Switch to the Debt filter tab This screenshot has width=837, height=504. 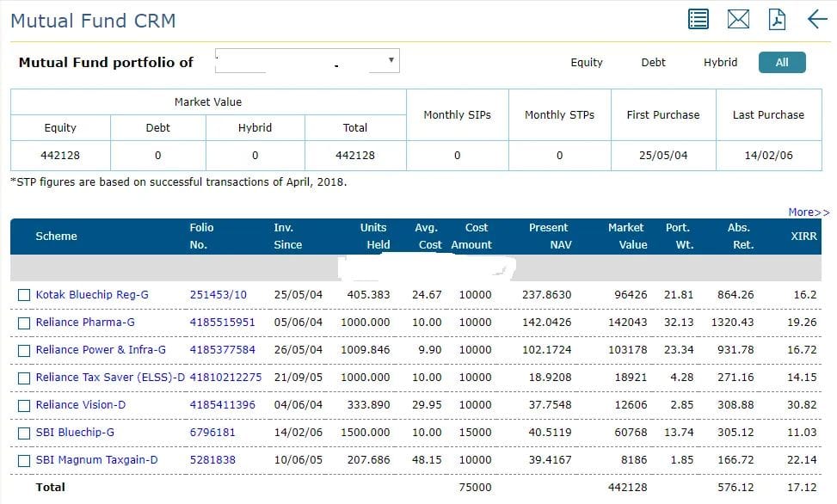(654, 63)
